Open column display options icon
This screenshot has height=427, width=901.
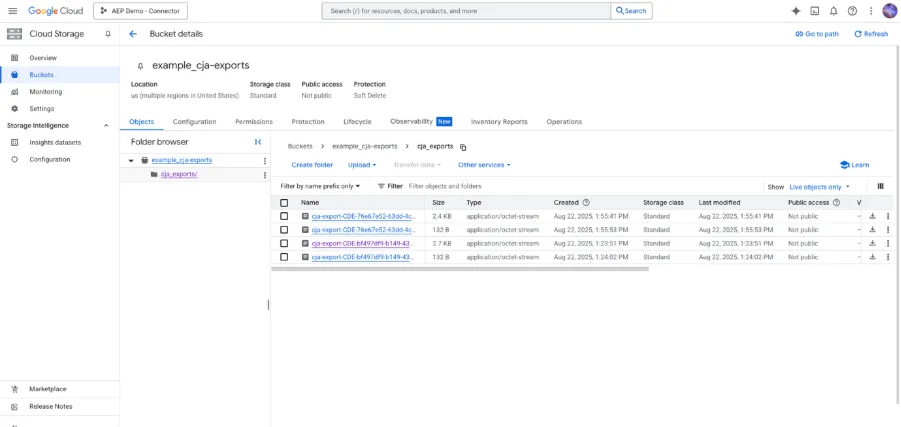(x=880, y=186)
